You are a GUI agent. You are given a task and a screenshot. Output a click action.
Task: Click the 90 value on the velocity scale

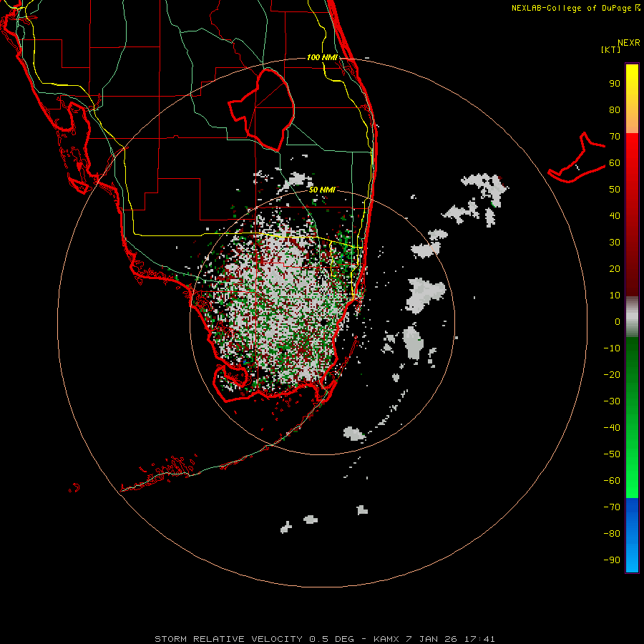coord(615,84)
